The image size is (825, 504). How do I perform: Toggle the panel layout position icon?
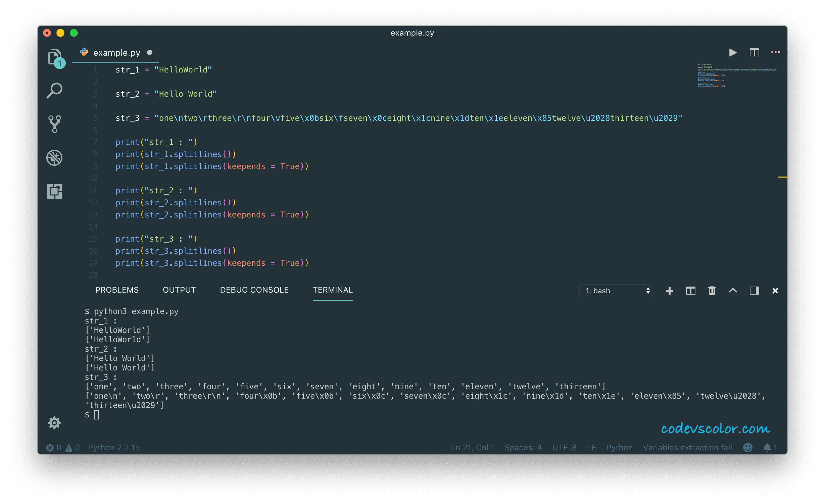[754, 291]
